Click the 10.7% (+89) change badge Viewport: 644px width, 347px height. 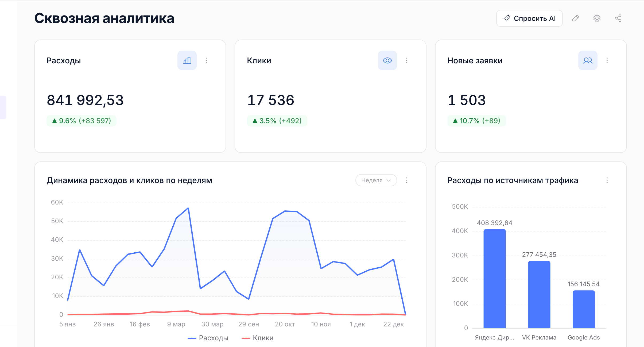pyautogui.click(x=476, y=121)
